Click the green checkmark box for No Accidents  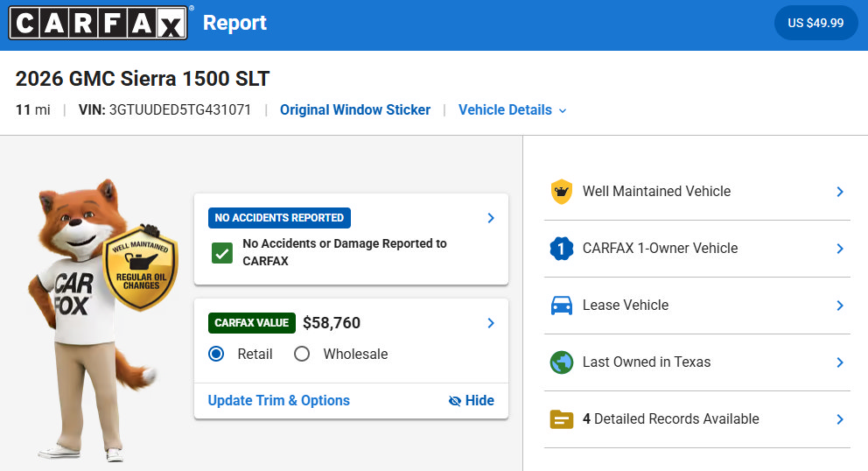pos(222,253)
